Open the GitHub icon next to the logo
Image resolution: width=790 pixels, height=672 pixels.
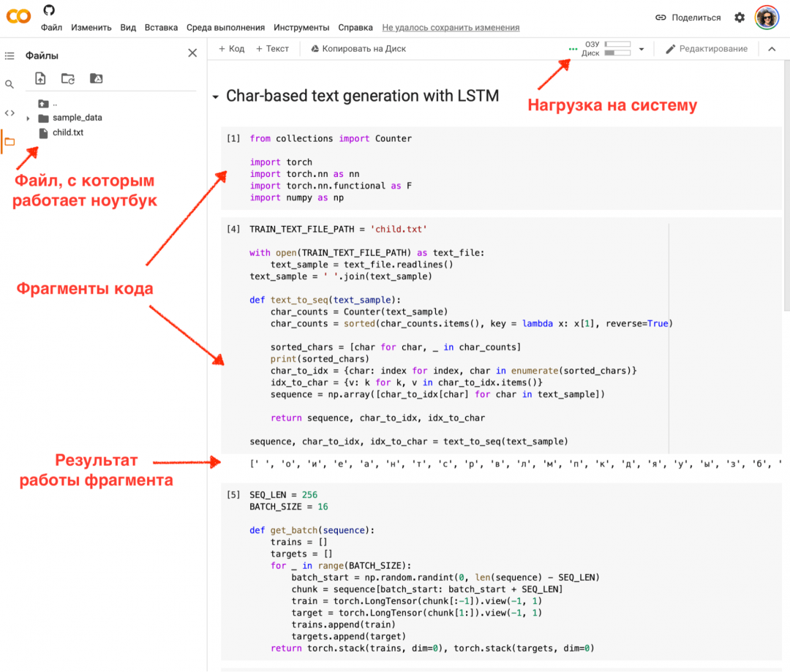48,11
